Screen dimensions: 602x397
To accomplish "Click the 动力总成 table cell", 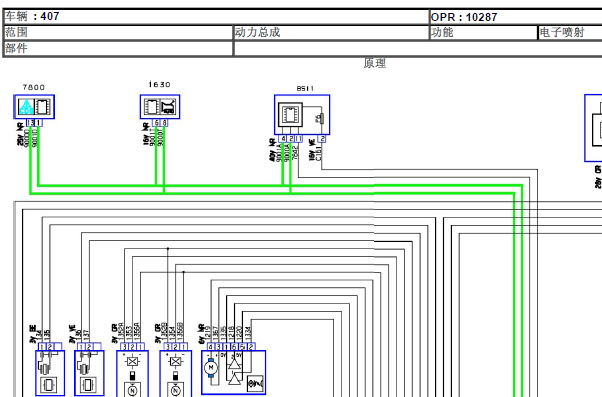I will 331,33.
